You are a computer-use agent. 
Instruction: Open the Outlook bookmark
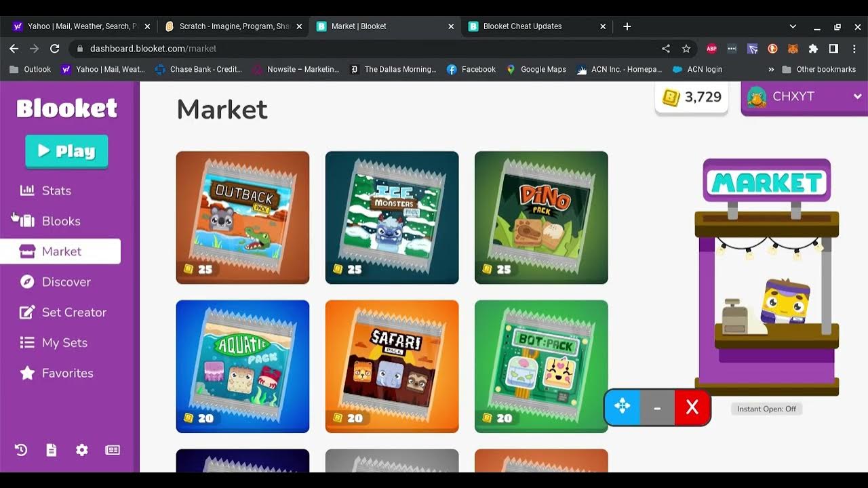tap(31, 69)
